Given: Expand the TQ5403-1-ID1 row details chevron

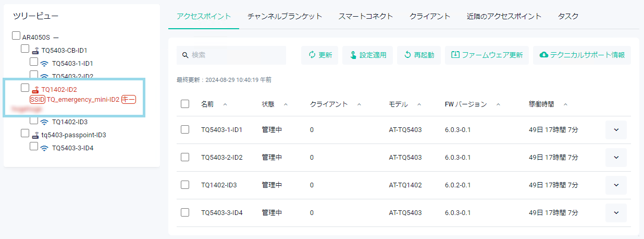Looking at the screenshot, I should (616, 129).
